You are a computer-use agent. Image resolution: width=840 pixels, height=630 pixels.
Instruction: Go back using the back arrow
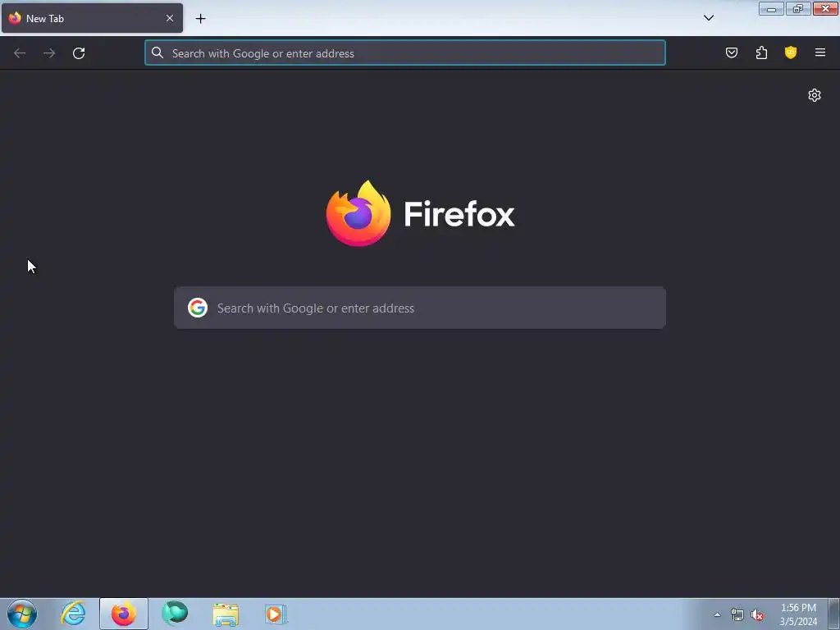click(x=20, y=53)
